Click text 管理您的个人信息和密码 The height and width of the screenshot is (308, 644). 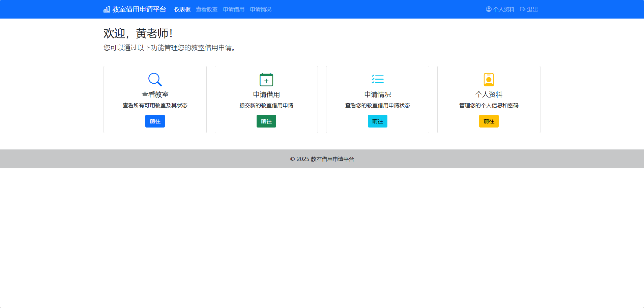point(489,106)
